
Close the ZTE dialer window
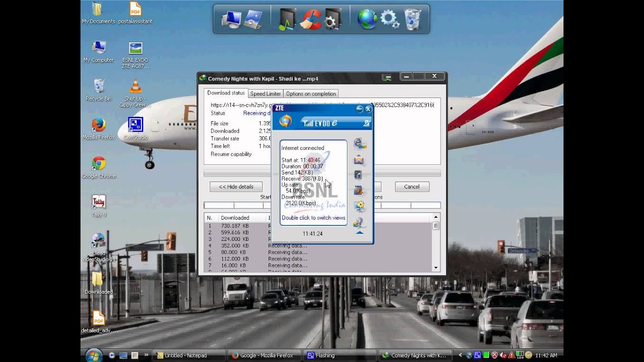368,109
